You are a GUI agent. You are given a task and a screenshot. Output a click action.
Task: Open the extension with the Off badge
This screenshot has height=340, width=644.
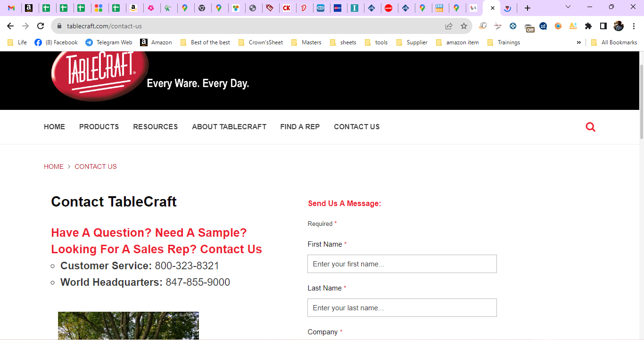coord(529,27)
